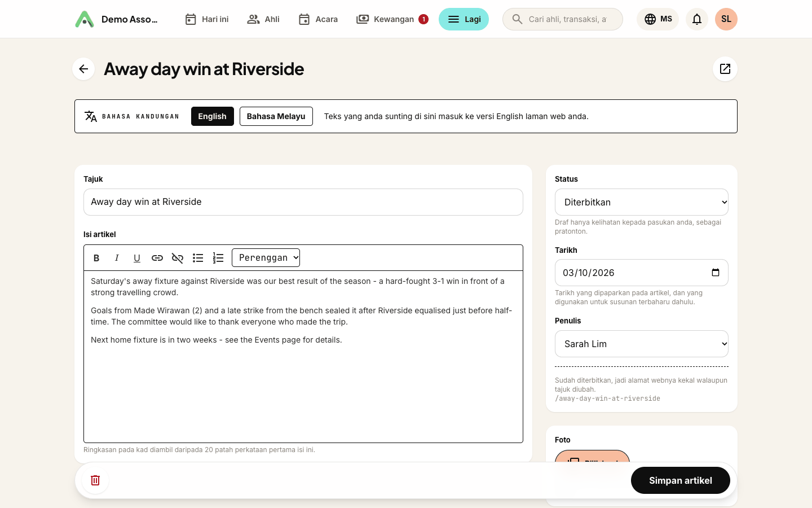Go back using the arrow button
The width and height of the screenshot is (812, 508).
pos(83,69)
